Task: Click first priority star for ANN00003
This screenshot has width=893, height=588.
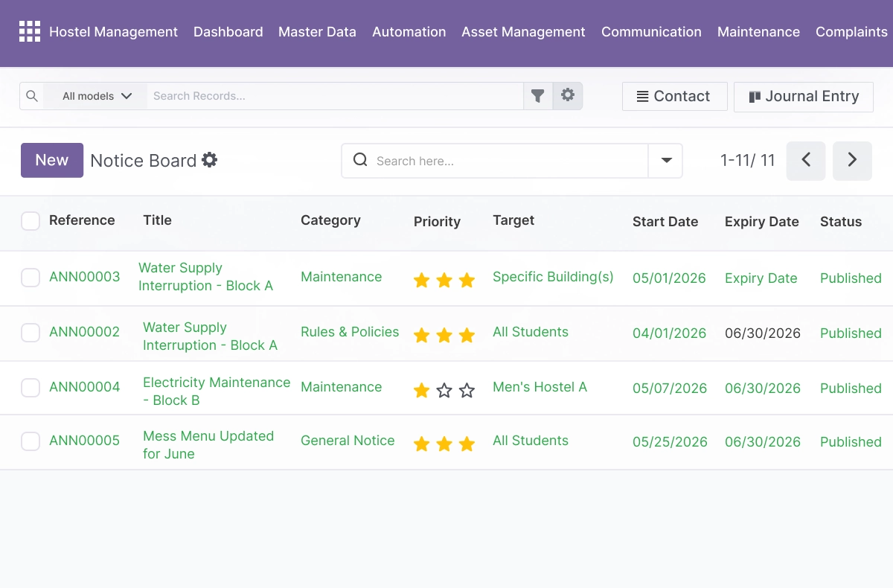Action: coord(422,280)
